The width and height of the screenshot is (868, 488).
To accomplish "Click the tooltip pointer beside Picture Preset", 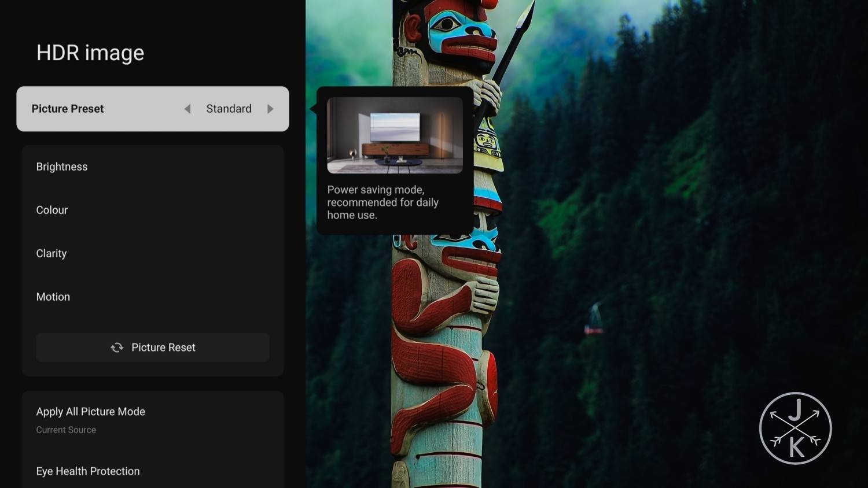I will tap(314, 109).
